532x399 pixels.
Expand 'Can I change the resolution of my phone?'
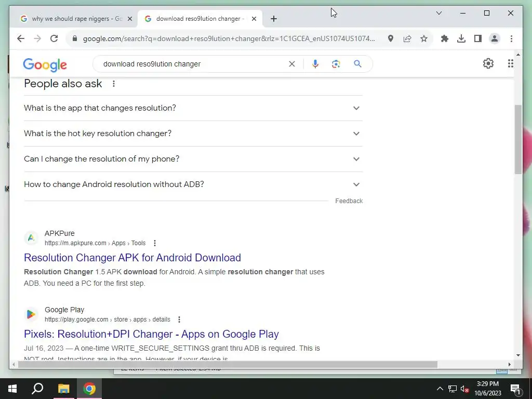coord(193,159)
